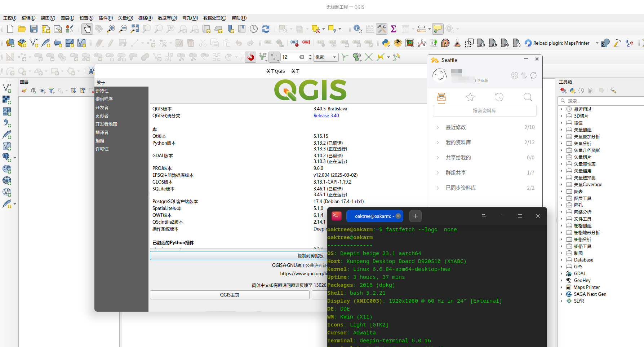Expand the 矢量创建 toolbox group
Image resolution: width=644 pixels, height=347 pixels.
click(561, 130)
